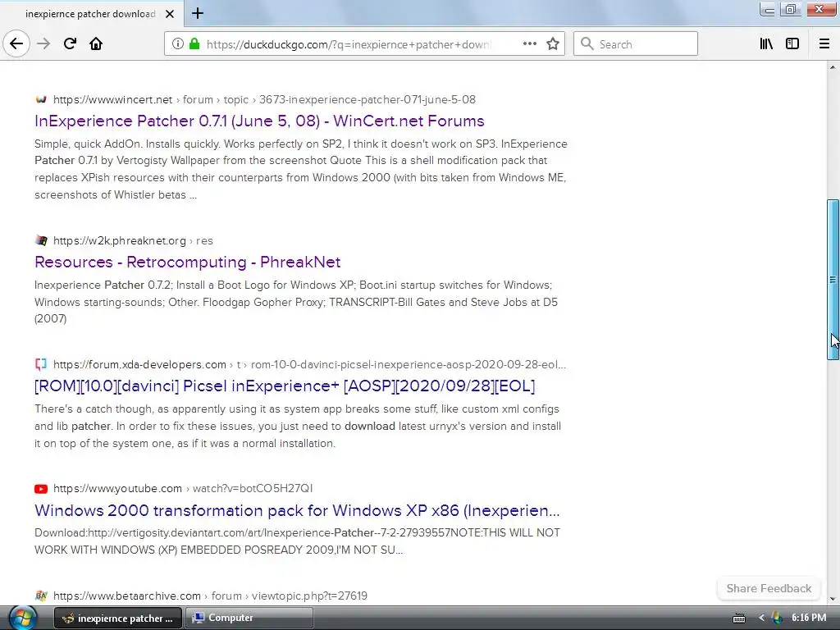Click the w2k.phreaknet.org result URL
Image resolution: width=840 pixels, height=630 pixels.
click(133, 241)
